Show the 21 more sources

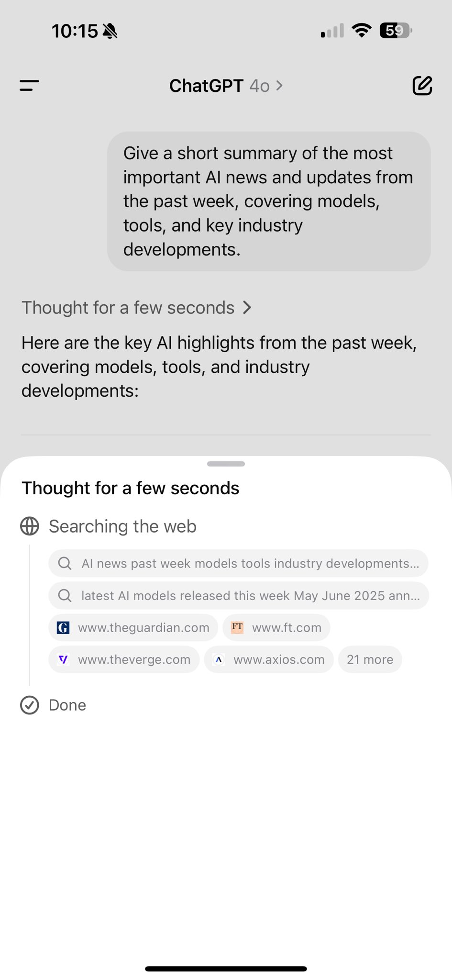tap(370, 659)
